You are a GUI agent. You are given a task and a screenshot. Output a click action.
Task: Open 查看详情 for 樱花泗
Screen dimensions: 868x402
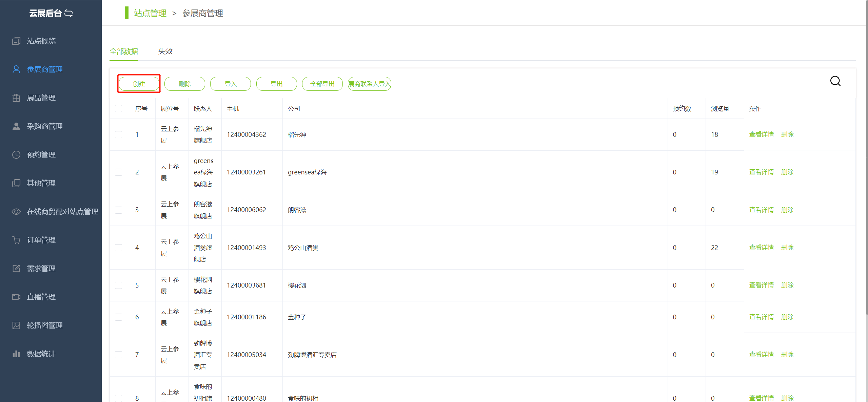coord(762,285)
